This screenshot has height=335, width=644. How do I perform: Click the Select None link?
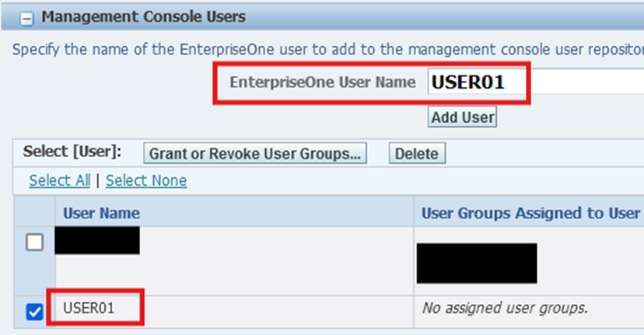[146, 180]
